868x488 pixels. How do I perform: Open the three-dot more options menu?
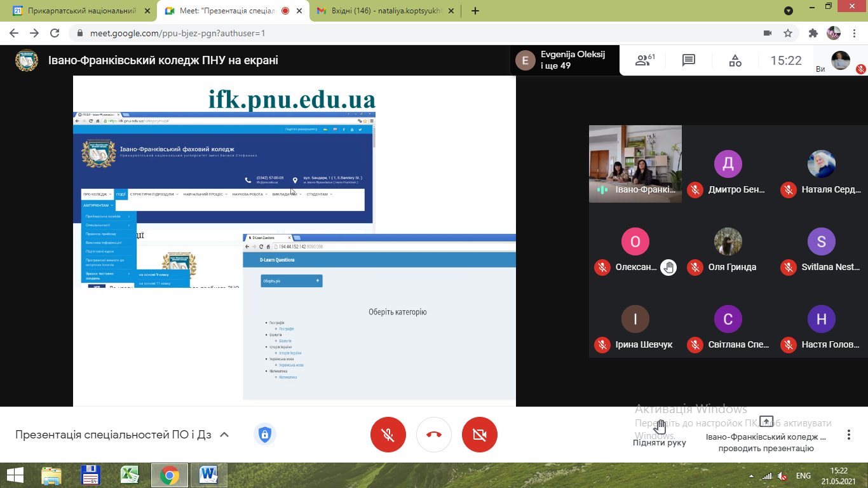(848, 435)
